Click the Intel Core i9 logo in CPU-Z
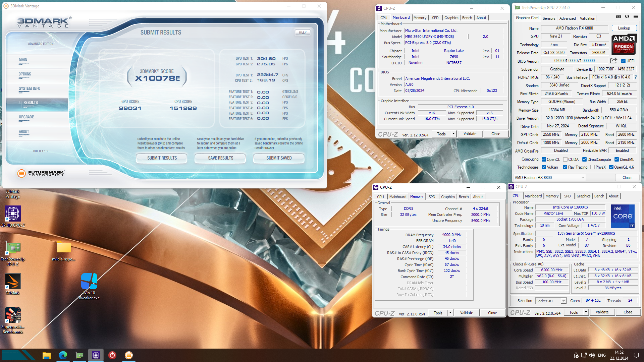 point(623,216)
